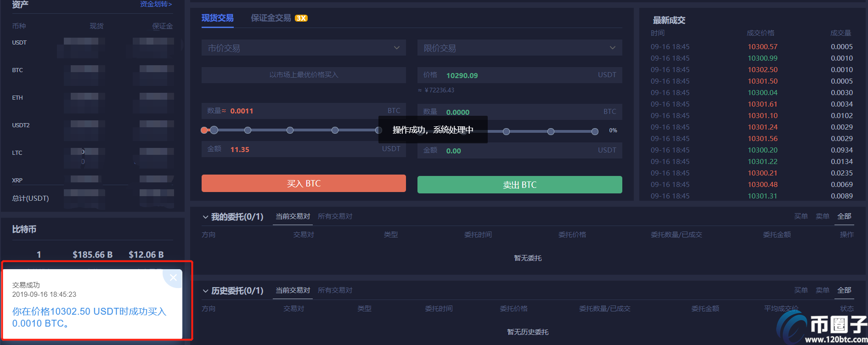
Task: Click the trade volume 0.0934
Action: click(x=842, y=150)
